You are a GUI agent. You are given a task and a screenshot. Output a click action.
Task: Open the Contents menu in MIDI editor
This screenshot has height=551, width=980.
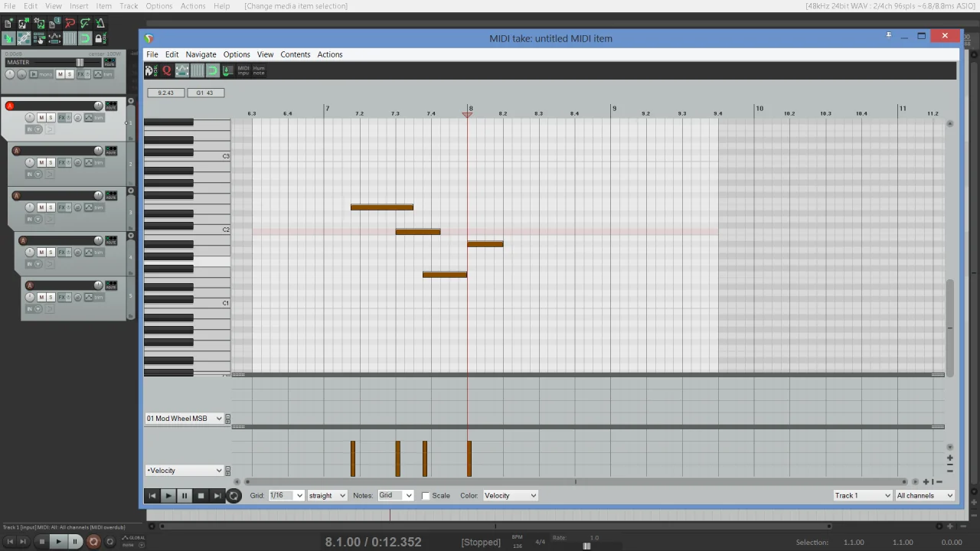pos(295,54)
